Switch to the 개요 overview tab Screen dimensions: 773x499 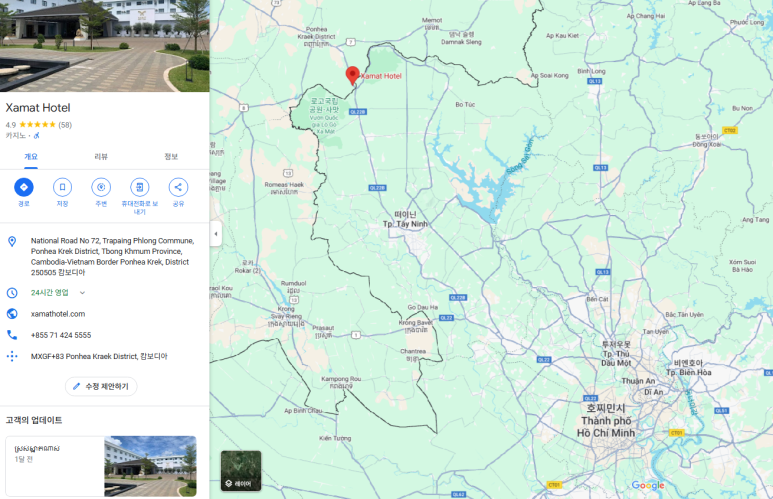[31, 157]
